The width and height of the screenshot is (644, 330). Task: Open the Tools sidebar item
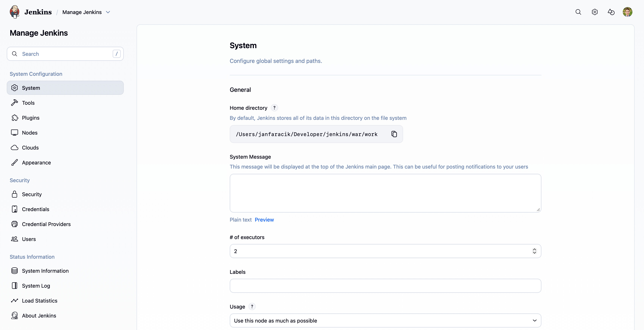[x=28, y=103]
